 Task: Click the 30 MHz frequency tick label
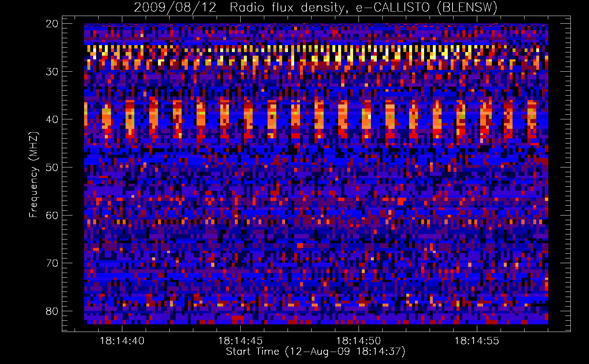point(52,72)
